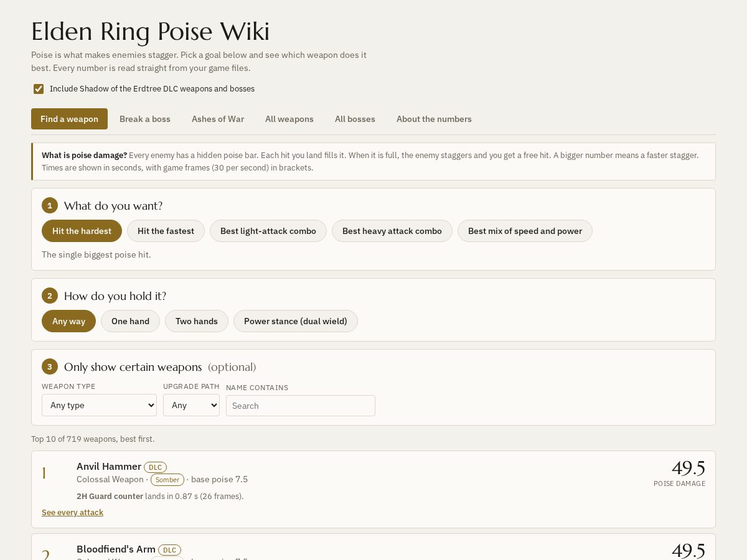Image resolution: width=747 pixels, height=560 pixels.
Task: Switch to the Break a boss tab
Action: tap(145, 119)
